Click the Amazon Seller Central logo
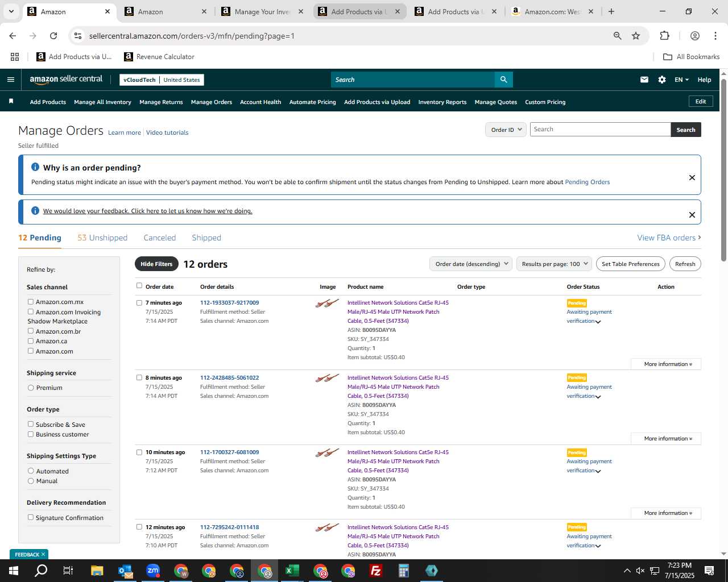The image size is (728, 582). point(66,80)
